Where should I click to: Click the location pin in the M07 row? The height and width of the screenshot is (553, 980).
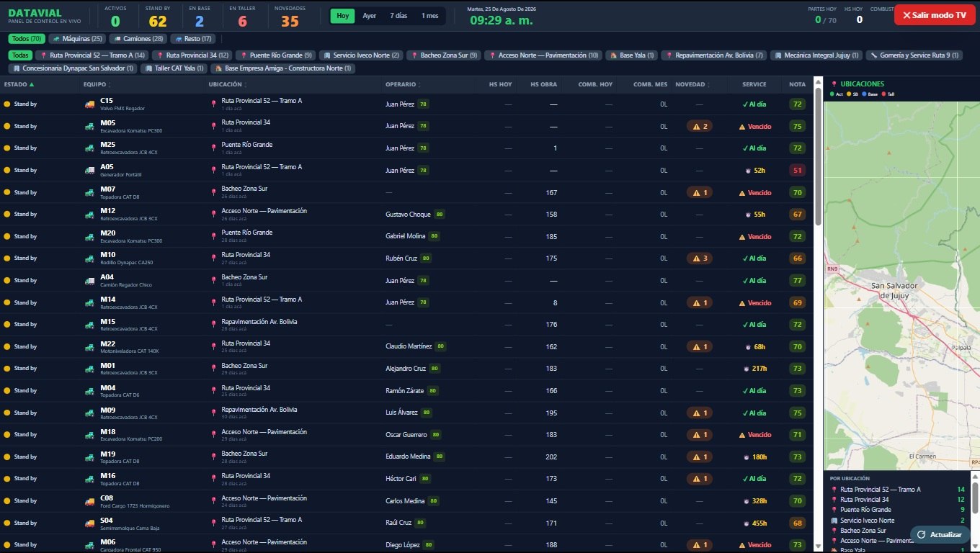click(x=213, y=192)
